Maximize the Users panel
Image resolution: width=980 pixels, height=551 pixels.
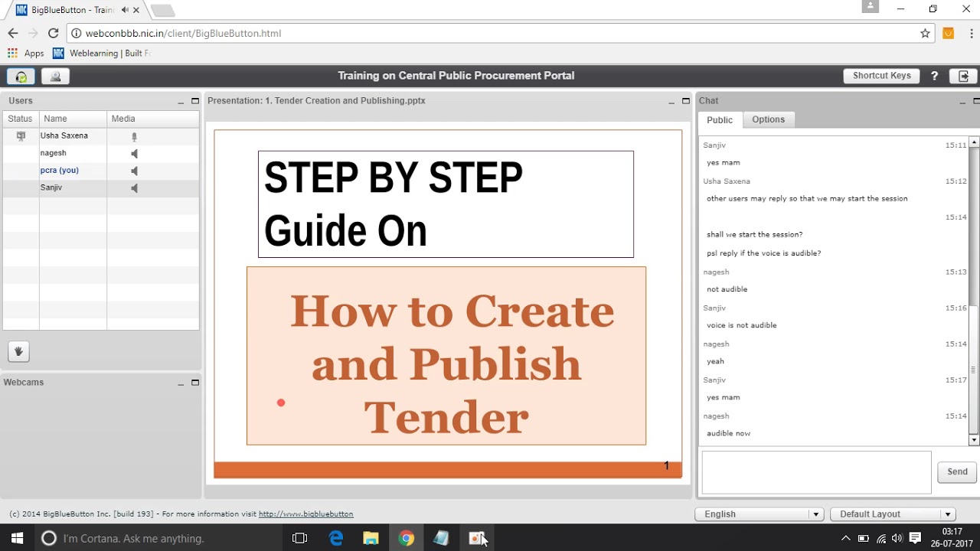coord(195,101)
